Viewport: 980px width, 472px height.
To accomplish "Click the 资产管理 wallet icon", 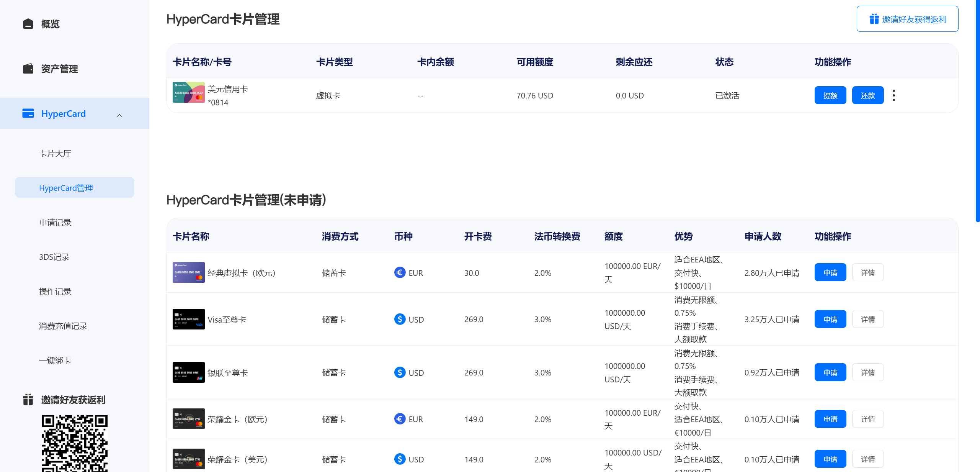I will pos(28,69).
